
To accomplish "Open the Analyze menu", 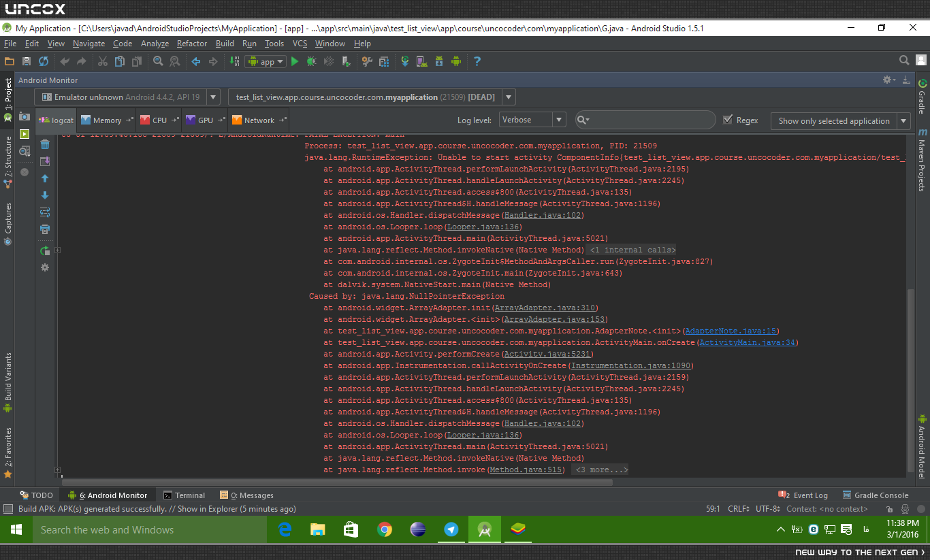I will 155,44.
